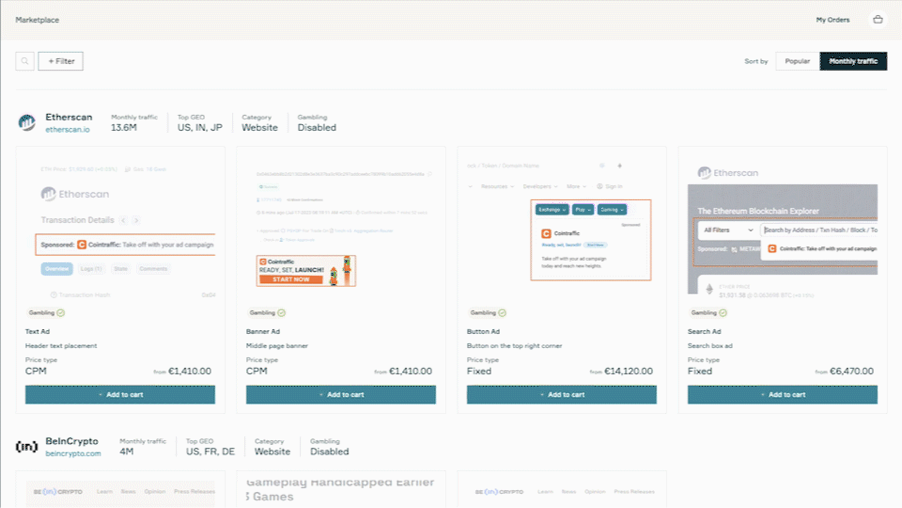Image resolution: width=902 pixels, height=508 pixels.
Task: Click 'Header text placement' description
Action: pyautogui.click(x=61, y=346)
